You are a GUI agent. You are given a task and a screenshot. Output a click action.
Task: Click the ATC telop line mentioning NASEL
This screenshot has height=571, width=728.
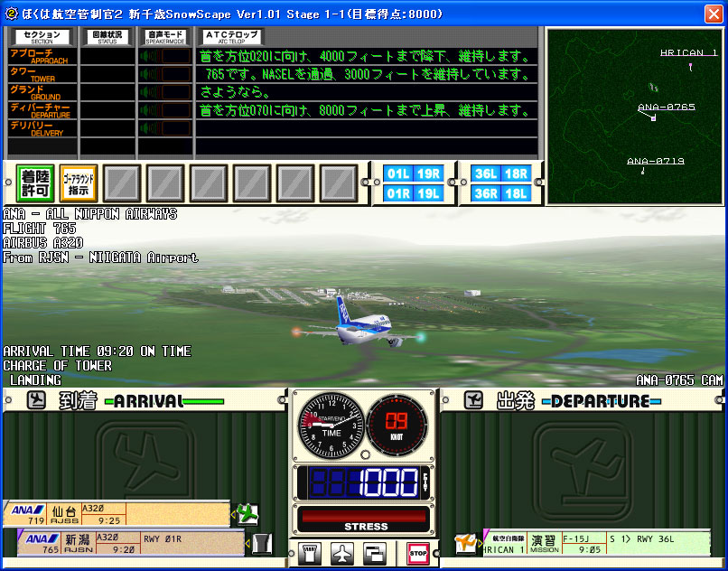[366, 74]
